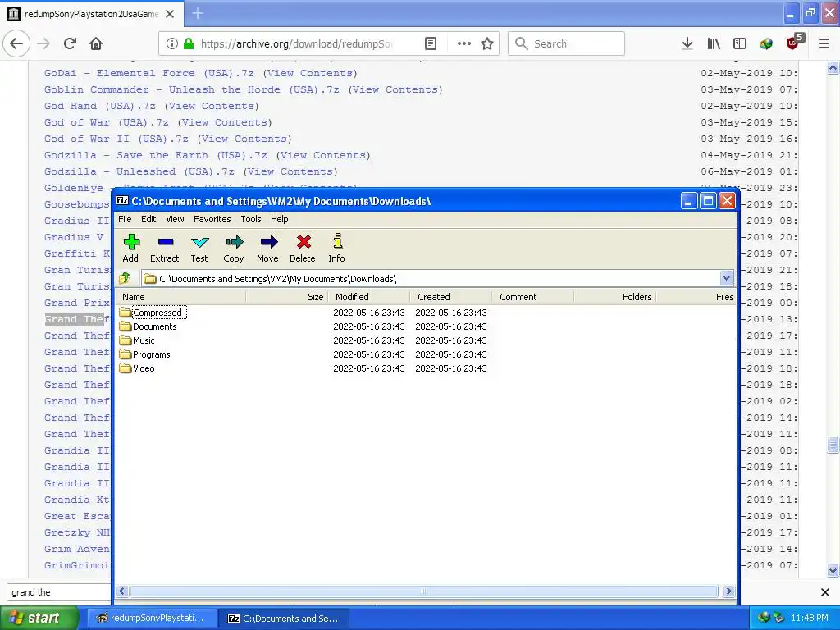Click the Move toolbar icon in 7-Zip
840x630 pixels.
[x=268, y=242]
